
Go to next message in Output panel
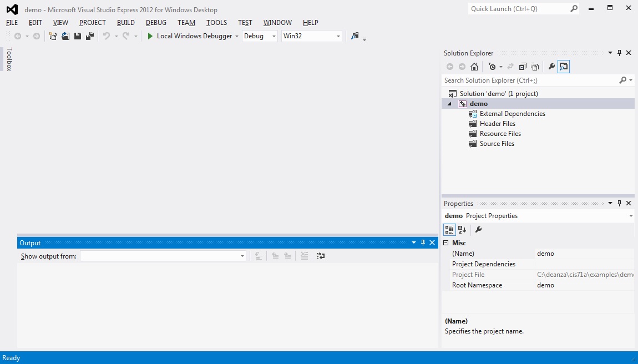click(x=288, y=256)
